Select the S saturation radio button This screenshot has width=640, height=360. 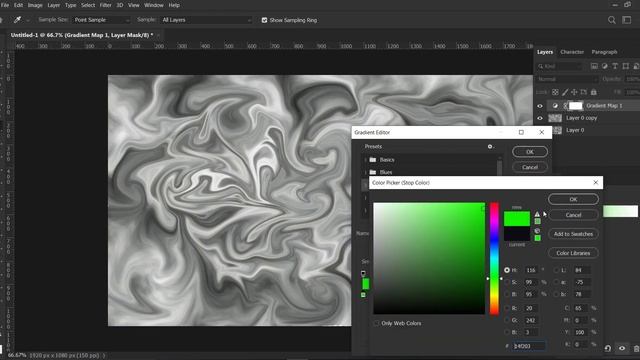(x=507, y=282)
